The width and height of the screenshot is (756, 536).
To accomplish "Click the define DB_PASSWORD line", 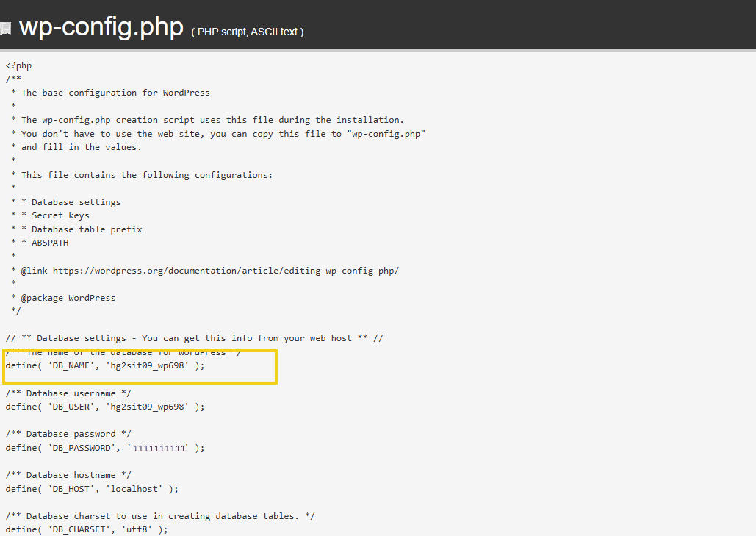I will click(105, 448).
